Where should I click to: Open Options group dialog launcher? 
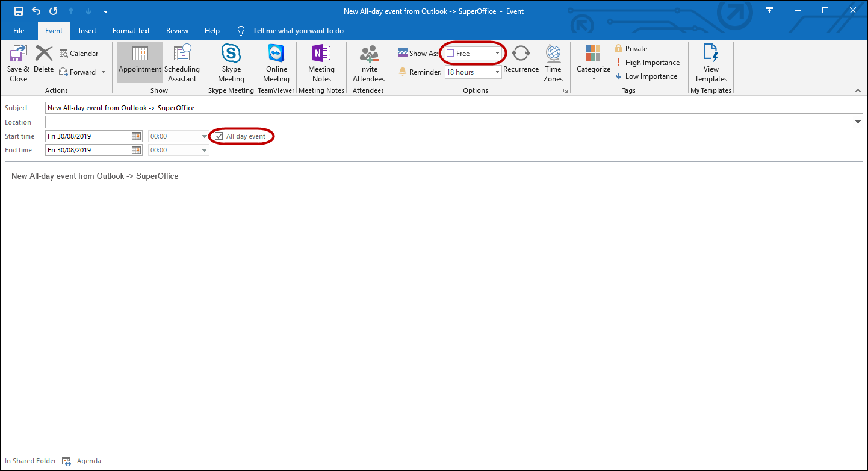pyautogui.click(x=565, y=90)
